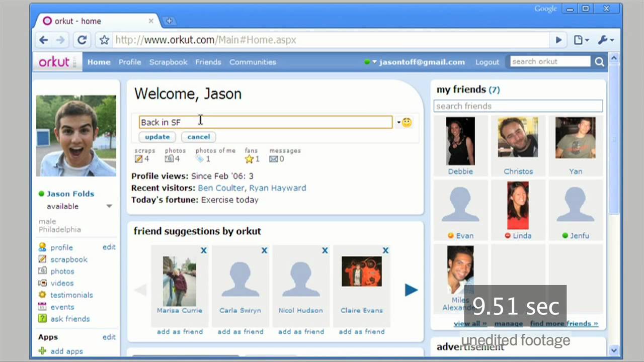Screen dimensions: 644x362
Task: Open the Profile navigation item
Action: (130, 62)
